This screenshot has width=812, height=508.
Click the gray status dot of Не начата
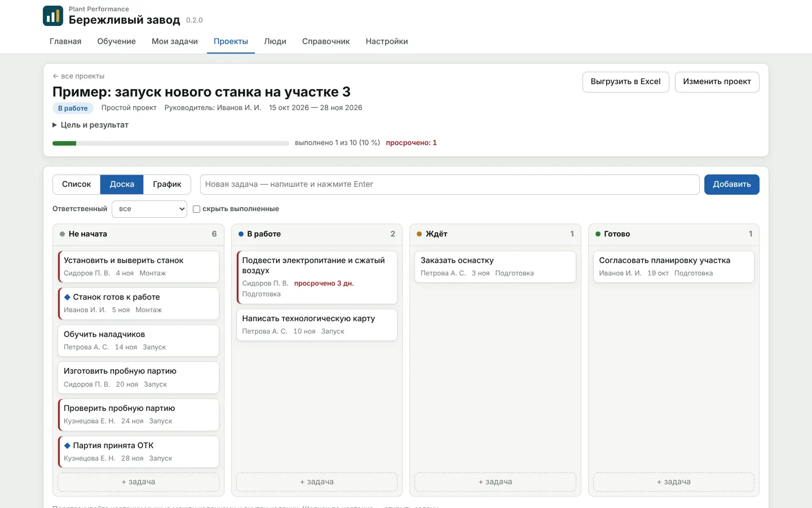coord(62,234)
